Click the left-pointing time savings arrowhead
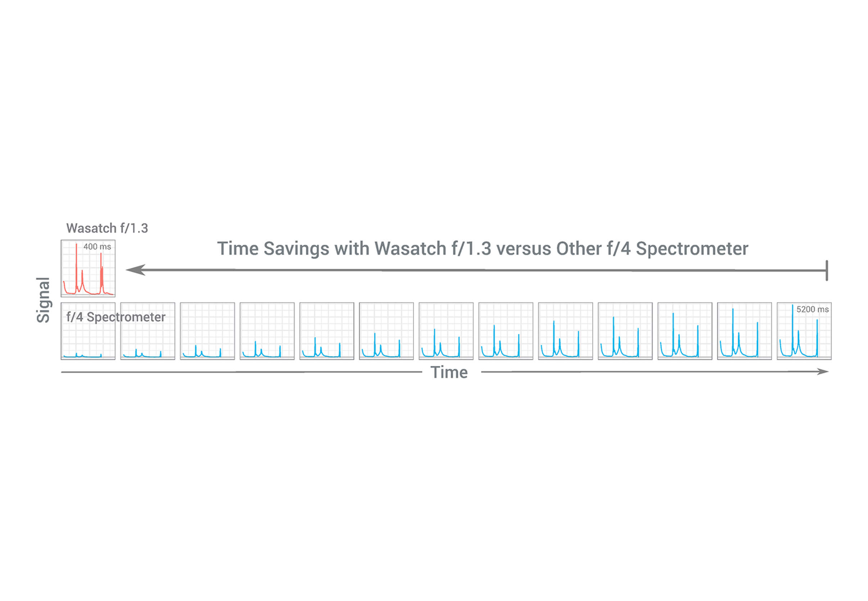The height and width of the screenshot is (601, 868). (x=136, y=270)
